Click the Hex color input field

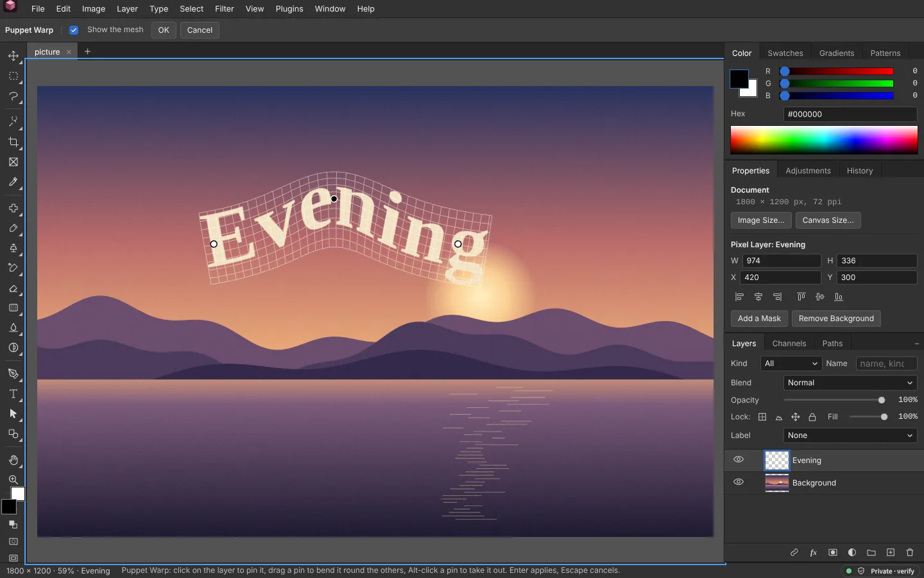coord(850,114)
